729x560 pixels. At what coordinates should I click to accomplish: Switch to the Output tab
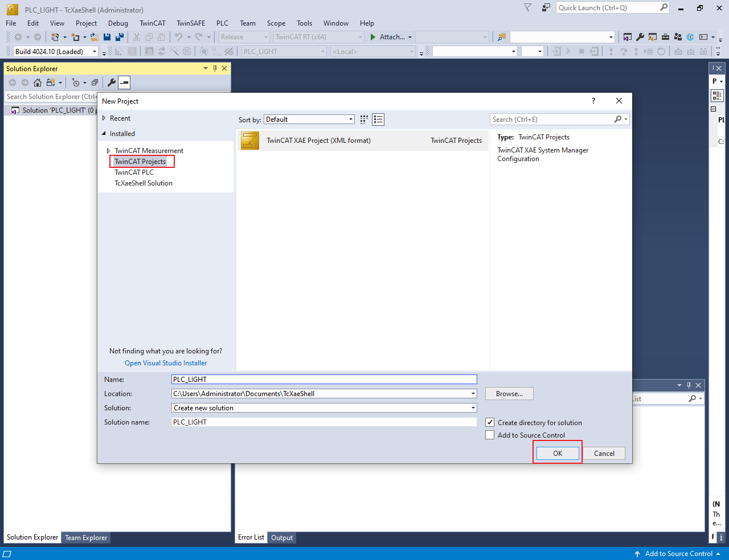click(x=282, y=537)
